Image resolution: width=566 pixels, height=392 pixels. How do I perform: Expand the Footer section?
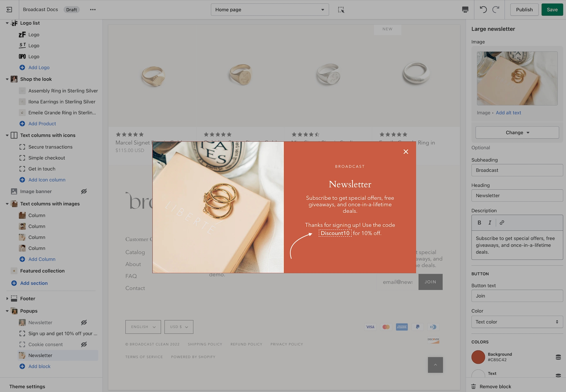[7, 299]
